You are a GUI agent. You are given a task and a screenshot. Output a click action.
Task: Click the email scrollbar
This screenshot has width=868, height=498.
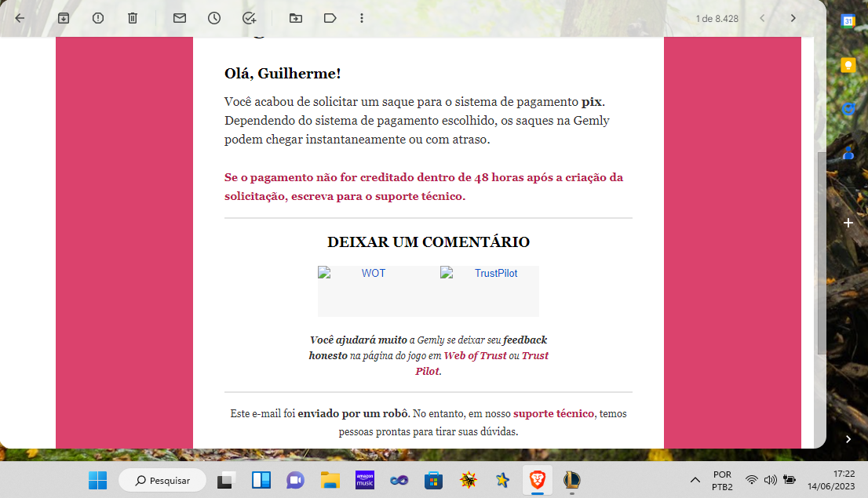(822, 253)
